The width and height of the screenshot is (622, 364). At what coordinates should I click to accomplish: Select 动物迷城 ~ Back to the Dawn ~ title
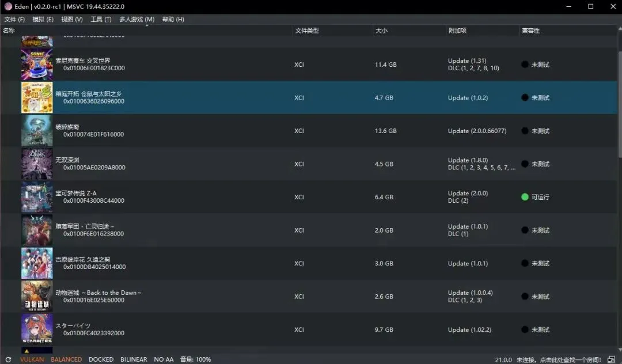click(x=98, y=293)
